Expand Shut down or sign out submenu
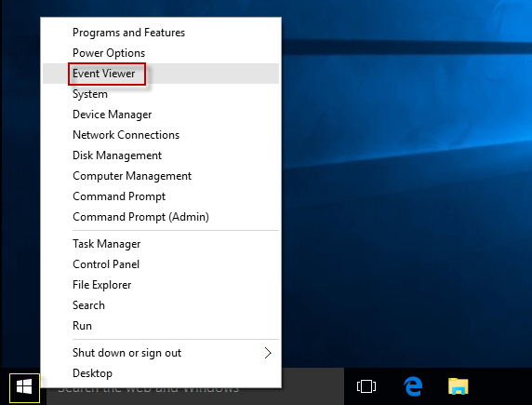 click(161, 353)
